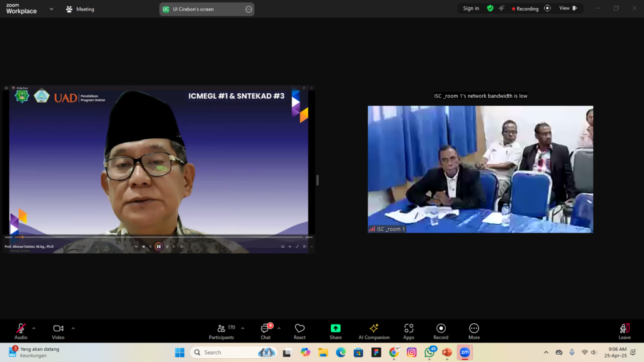Pause the shared video playback
Screen dimensions: 644x362
point(159,246)
